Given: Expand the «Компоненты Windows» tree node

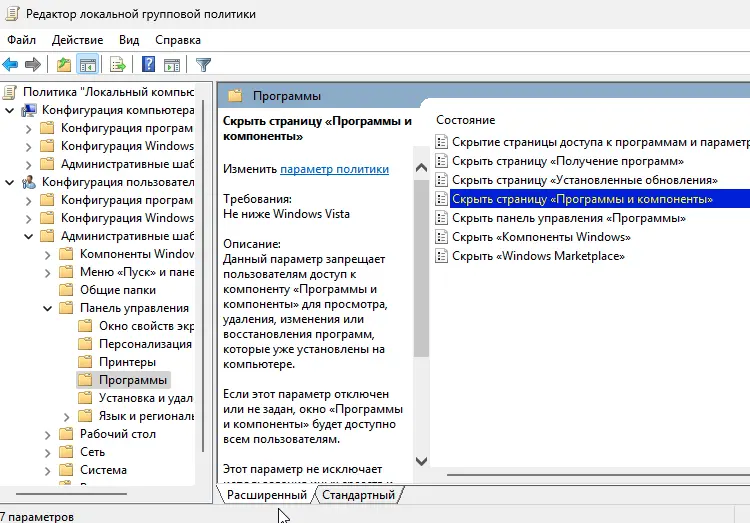Looking at the screenshot, I should 48,254.
